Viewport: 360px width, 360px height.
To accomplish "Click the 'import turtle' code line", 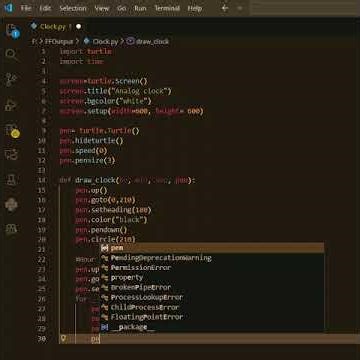I will (86, 52).
